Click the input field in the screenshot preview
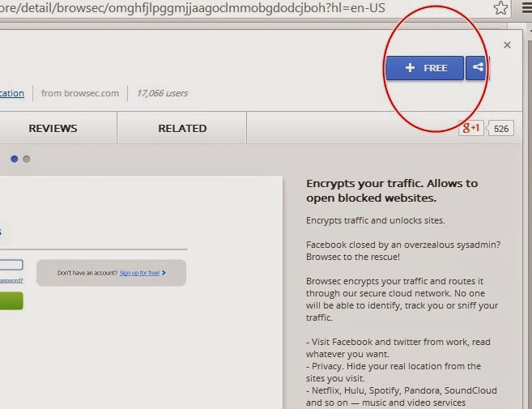The width and height of the screenshot is (532, 409). pyautogui.click(x=11, y=265)
